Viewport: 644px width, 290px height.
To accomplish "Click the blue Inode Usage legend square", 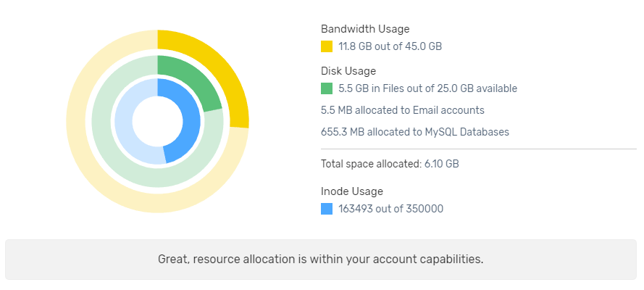I will 327,209.
